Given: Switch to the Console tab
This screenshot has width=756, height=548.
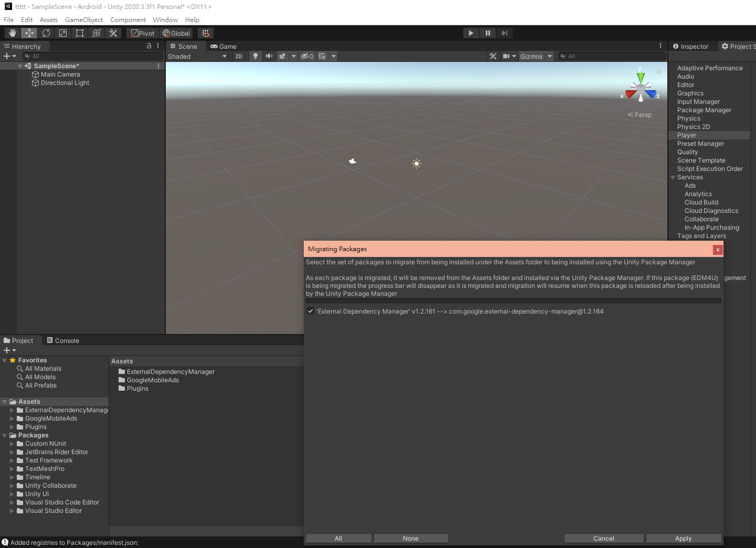Looking at the screenshot, I should point(63,341).
